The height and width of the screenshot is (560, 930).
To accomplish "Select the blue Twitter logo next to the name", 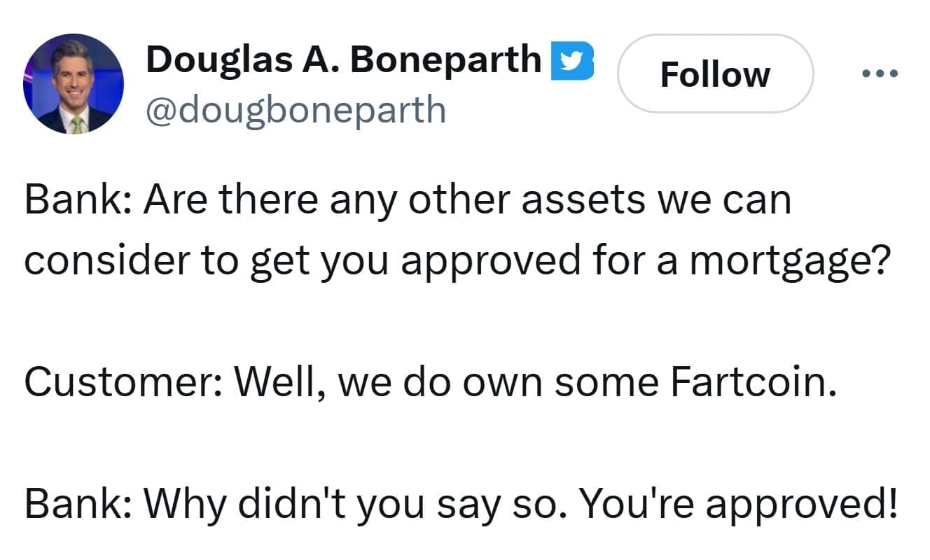I will click(574, 60).
